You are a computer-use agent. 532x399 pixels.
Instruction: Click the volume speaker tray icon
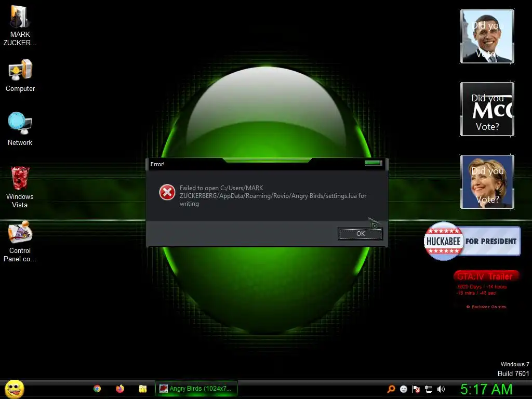[x=441, y=389]
